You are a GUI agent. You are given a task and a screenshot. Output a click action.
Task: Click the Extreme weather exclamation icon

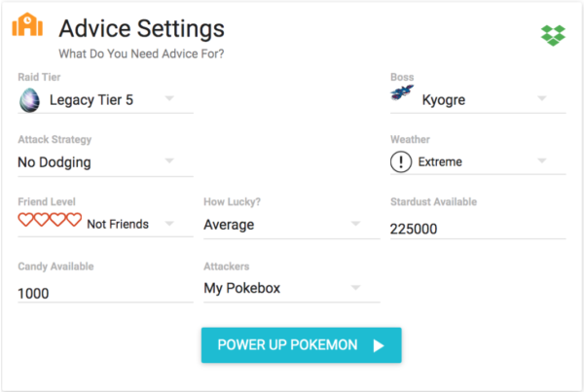click(400, 162)
